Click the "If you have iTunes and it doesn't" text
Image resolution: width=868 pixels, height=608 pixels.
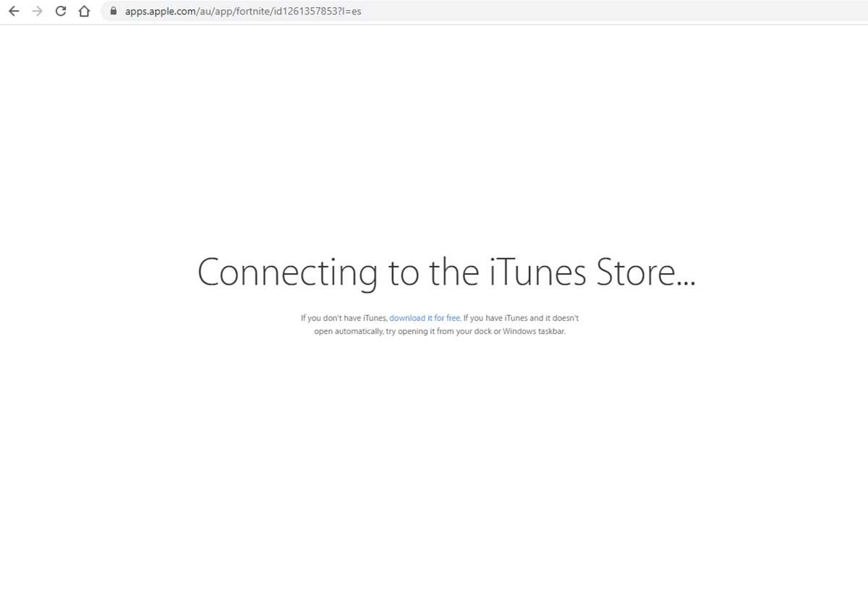click(x=521, y=318)
